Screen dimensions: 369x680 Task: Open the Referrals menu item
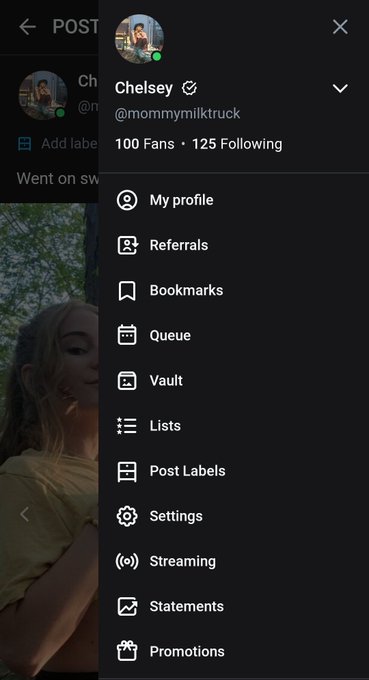click(x=234, y=245)
